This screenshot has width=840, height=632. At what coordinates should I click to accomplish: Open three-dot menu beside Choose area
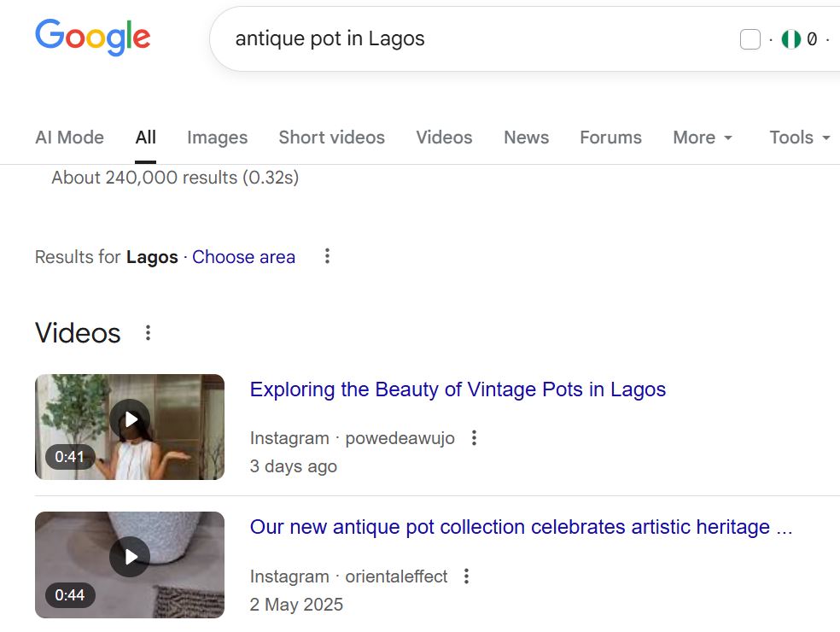[327, 256]
